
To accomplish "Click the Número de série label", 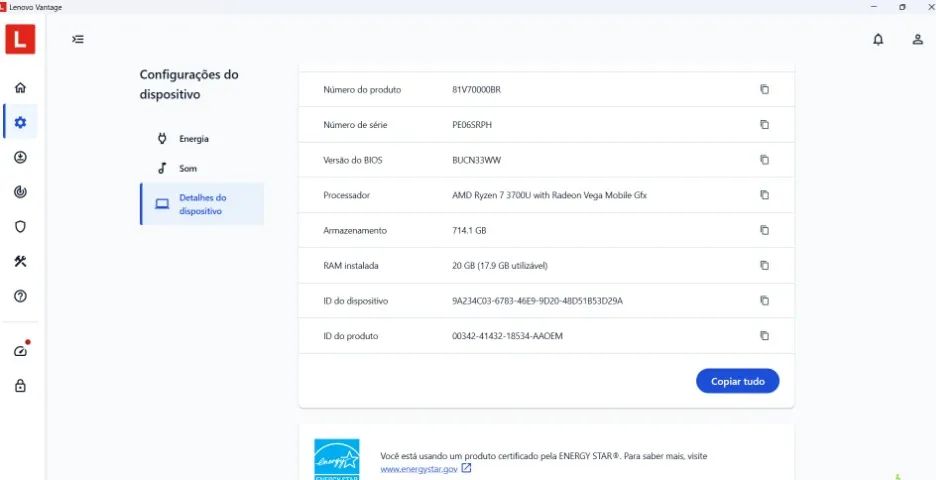I will (x=355, y=125).
